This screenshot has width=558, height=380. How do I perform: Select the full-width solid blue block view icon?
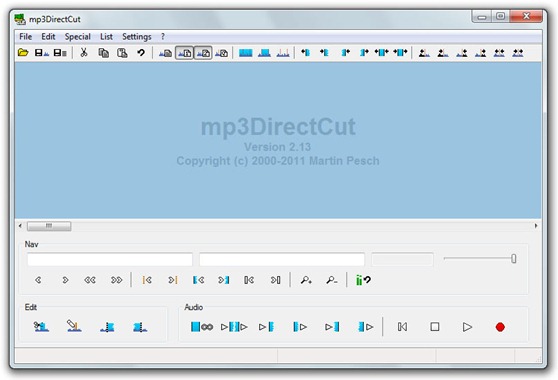coord(246,53)
